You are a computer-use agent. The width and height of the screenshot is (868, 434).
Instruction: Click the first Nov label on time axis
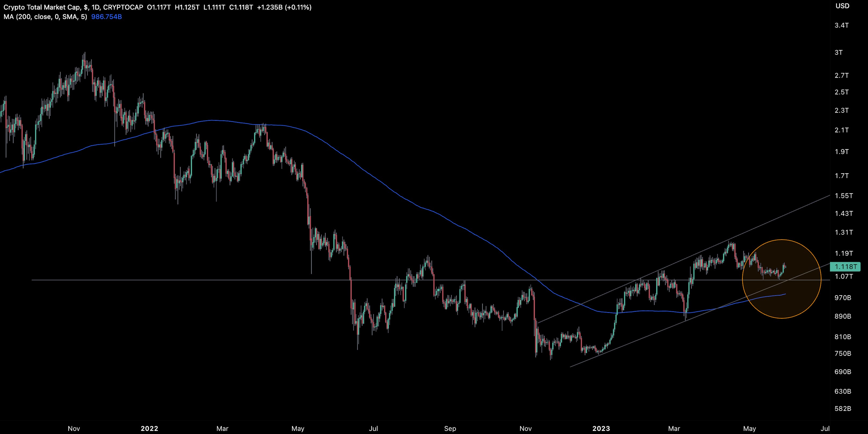tap(74, 429)
